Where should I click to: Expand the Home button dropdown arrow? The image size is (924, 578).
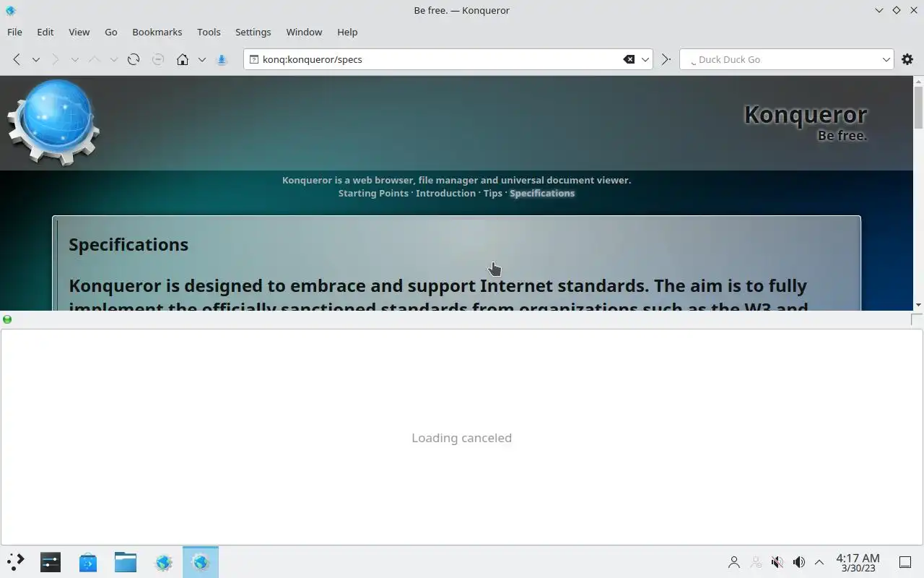(x=202, y=59)
